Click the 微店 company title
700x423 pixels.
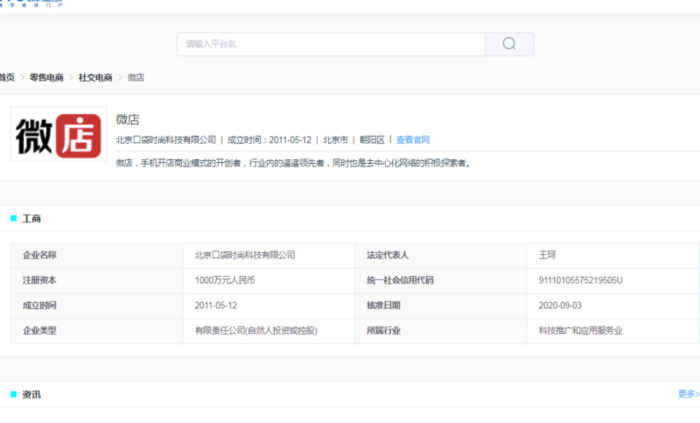pyautogui.click(x=128, y=120)
